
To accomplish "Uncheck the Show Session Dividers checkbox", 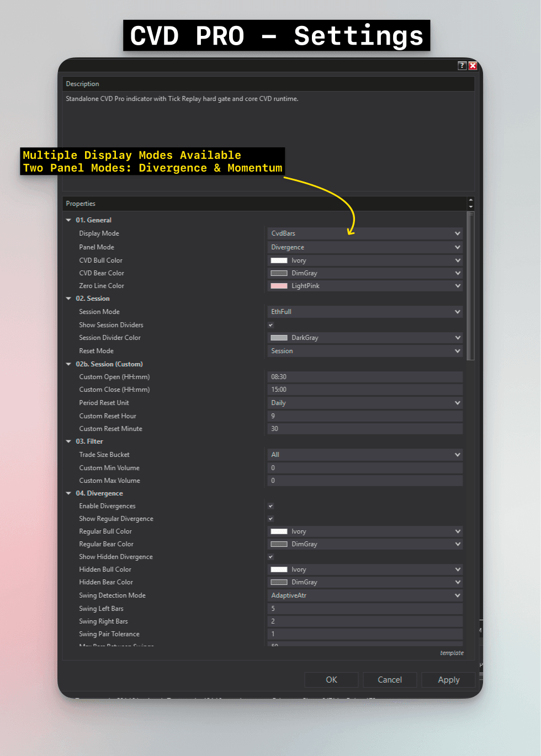I will [270, 325].
